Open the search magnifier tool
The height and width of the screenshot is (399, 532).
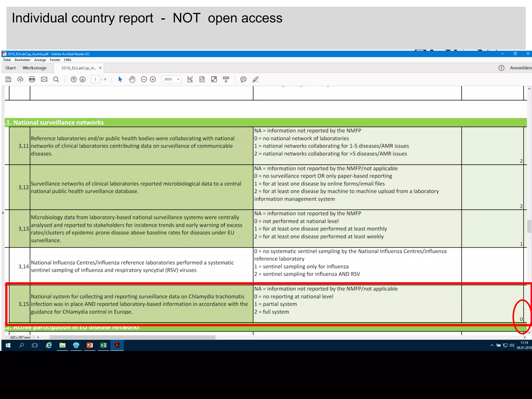pos(56,79)
